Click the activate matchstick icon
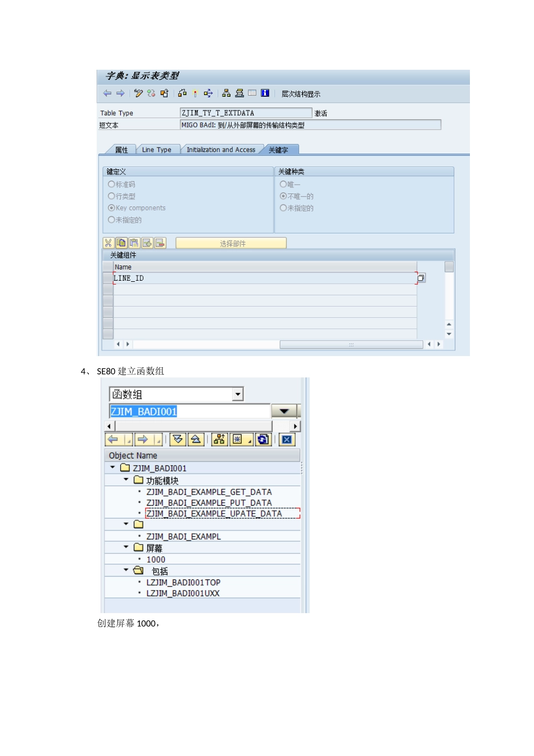 [x=195, y=93]
